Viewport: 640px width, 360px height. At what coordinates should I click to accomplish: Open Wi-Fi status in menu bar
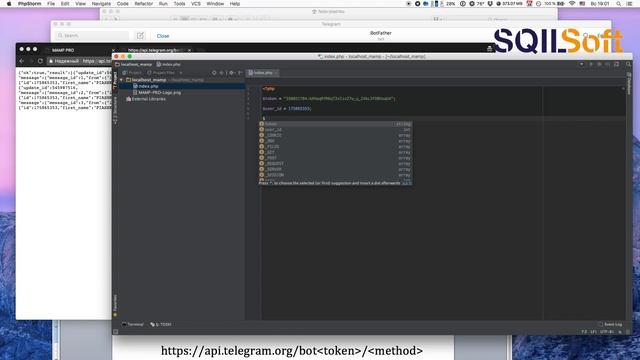pyautogui.click(x=572, y=4)
